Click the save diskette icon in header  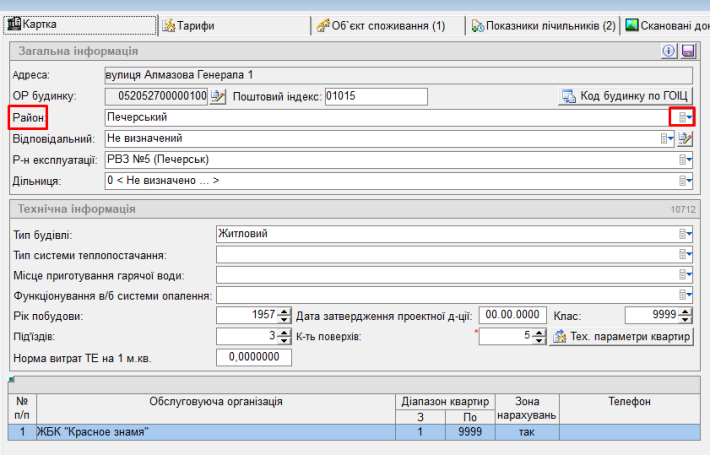(686, 50)
